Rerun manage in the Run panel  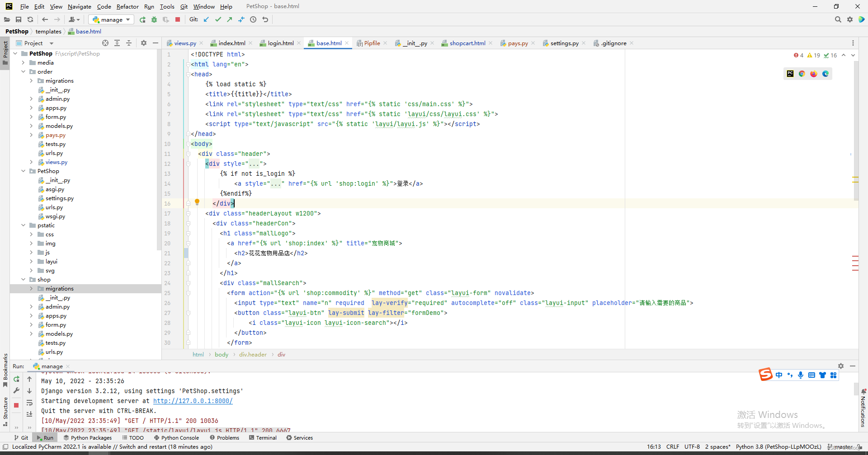[x=17, y=379]
